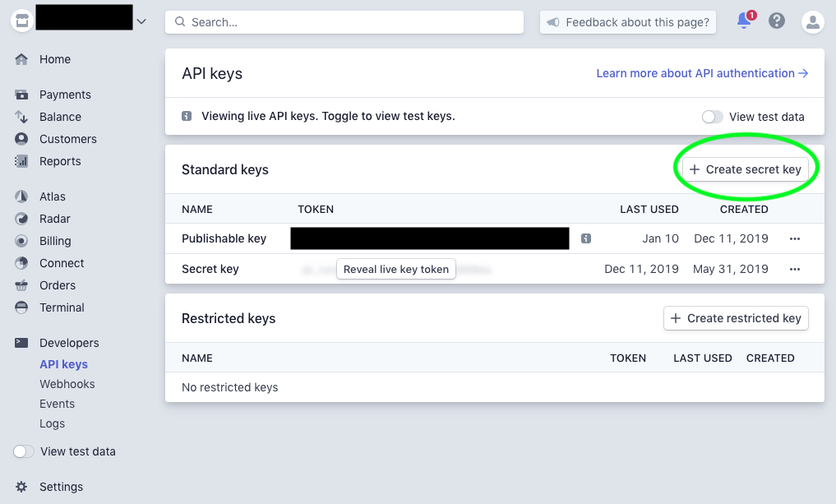Click the help question mark icon
The width and height of the screenshot is (836, 504).
[776, 21]
